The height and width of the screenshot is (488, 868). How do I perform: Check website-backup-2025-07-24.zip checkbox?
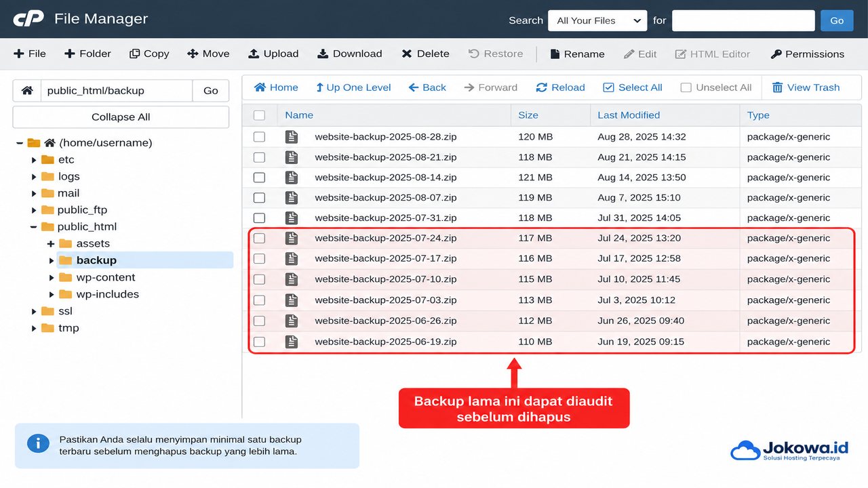(259, 239)
